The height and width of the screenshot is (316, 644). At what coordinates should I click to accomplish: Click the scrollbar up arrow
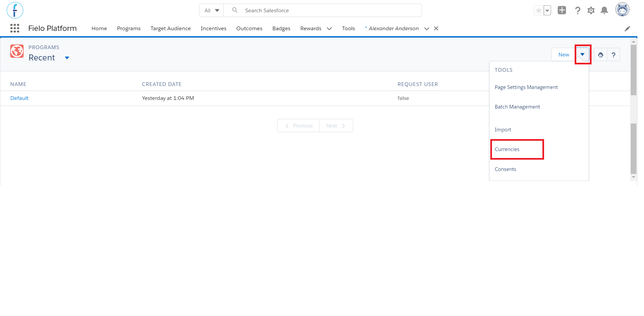pos(633,41)
